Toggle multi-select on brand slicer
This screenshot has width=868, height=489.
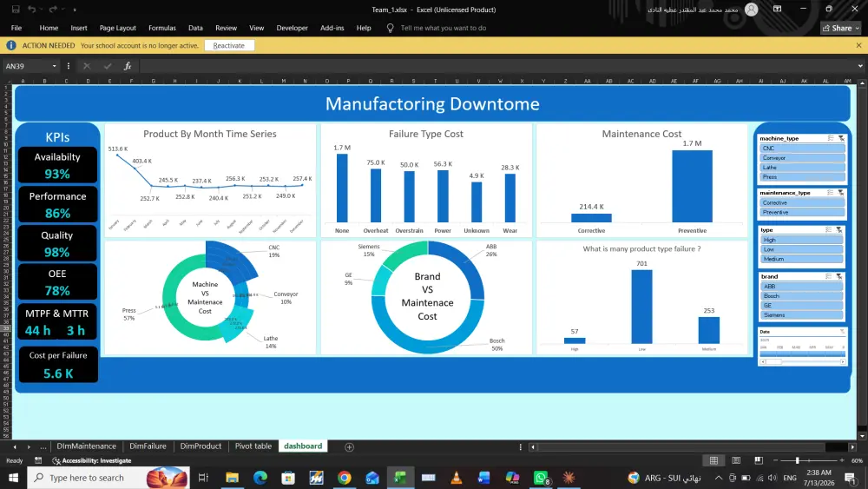829,276
